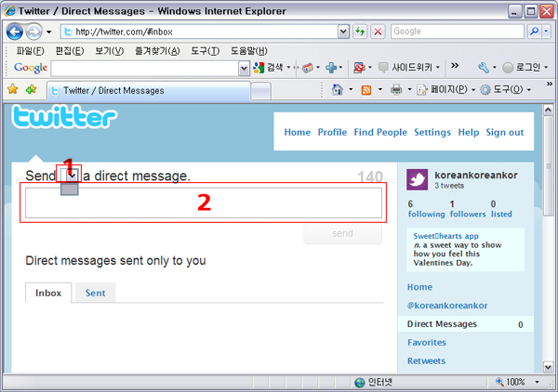Click the green Refresh page icon
Image resolution: width=558 pixels, height=392 pixels.
[360, 32]
